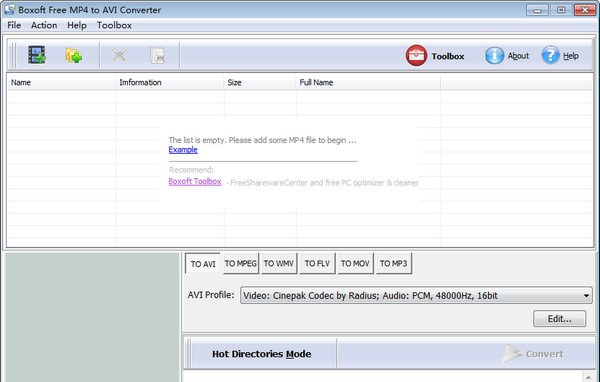Open the Example link
Viewport: 600px width, 382px height.
coord(183,150)
